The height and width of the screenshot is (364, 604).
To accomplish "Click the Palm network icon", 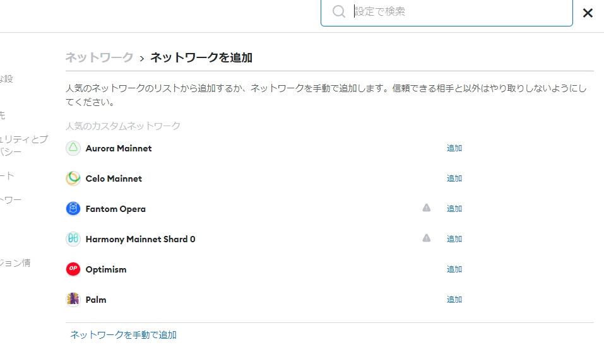I will 73,300.
